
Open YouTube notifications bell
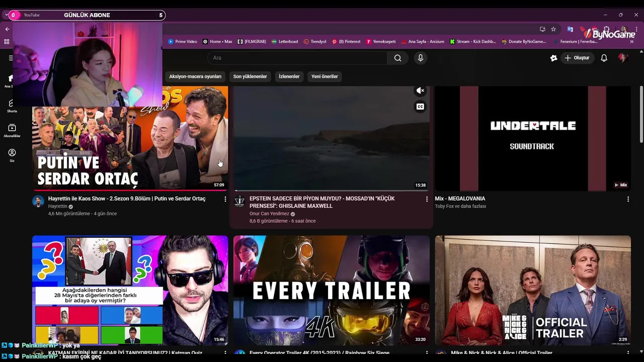(x=604, y=58)
